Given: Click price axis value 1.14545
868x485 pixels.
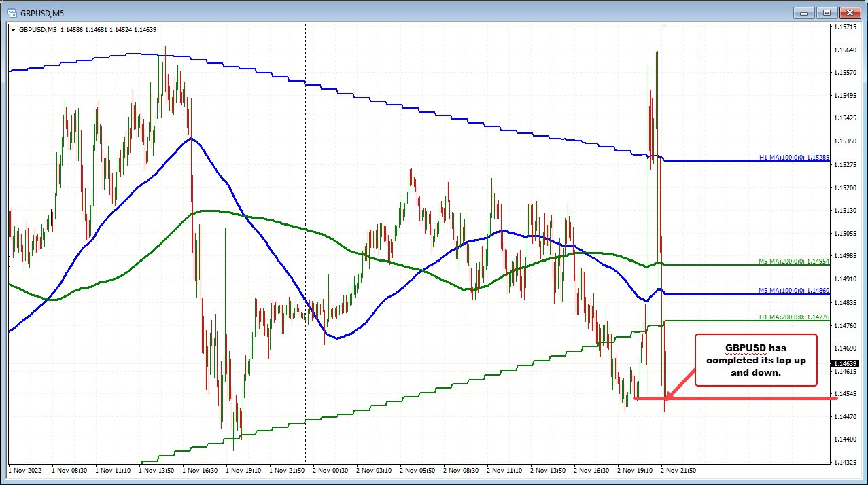Looking at the screenshot, I should [847, 394].
